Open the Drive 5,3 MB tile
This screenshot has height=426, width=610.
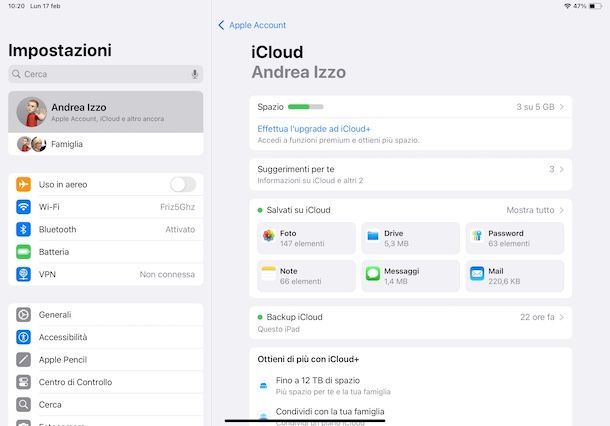pos(410,238)
